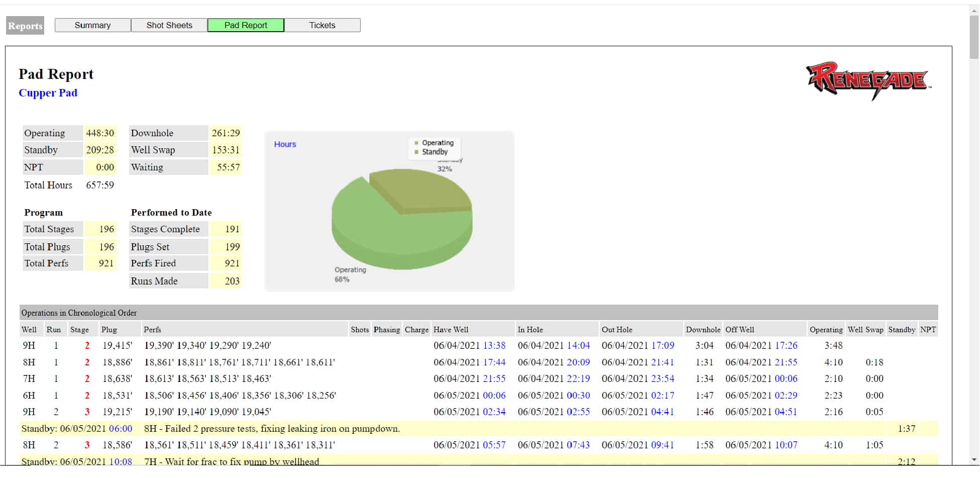Click the Cupper Pad link

tap(48, 93)
